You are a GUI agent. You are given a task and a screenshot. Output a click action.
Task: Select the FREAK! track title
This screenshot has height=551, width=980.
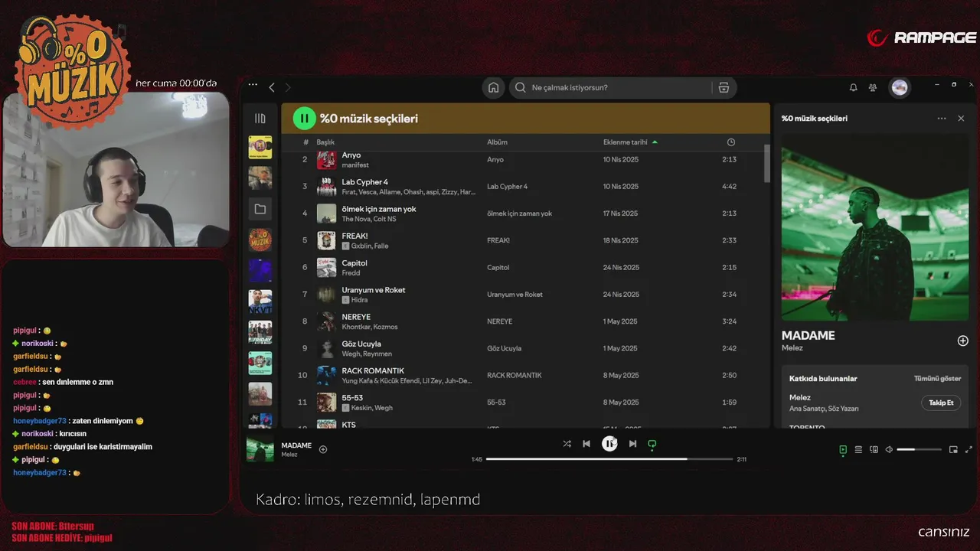coord(354,236)
